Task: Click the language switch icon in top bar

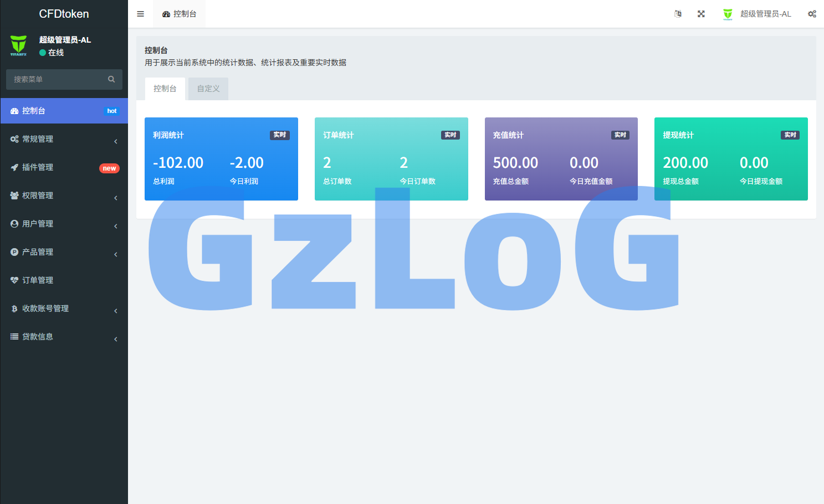Action: pyautogui.click(x=678, y=14)
